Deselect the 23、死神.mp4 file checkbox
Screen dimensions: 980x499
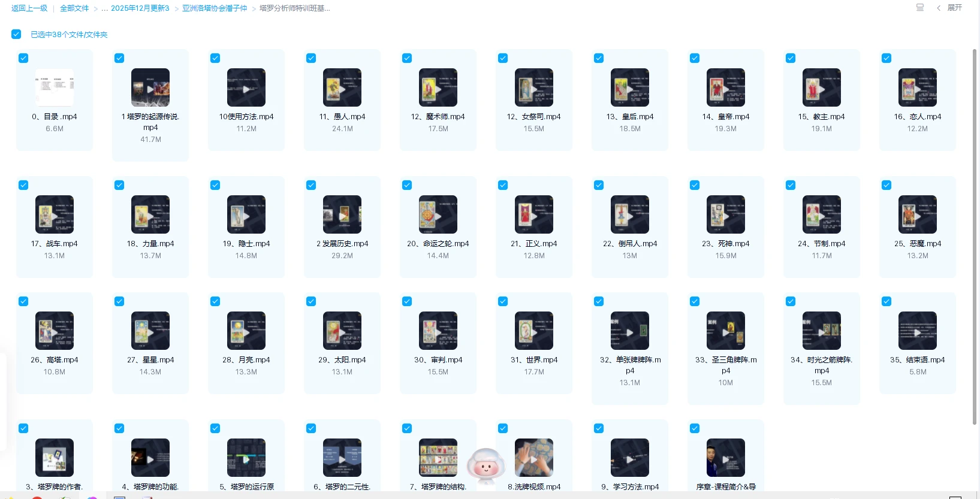(x=695, y=185)
